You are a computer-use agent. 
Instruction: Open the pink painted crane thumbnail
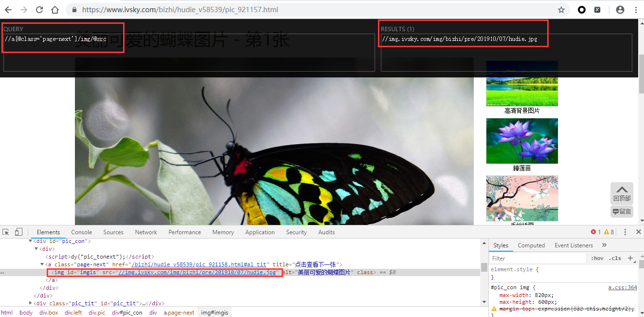pyautogui.click(x=522, y=198)
